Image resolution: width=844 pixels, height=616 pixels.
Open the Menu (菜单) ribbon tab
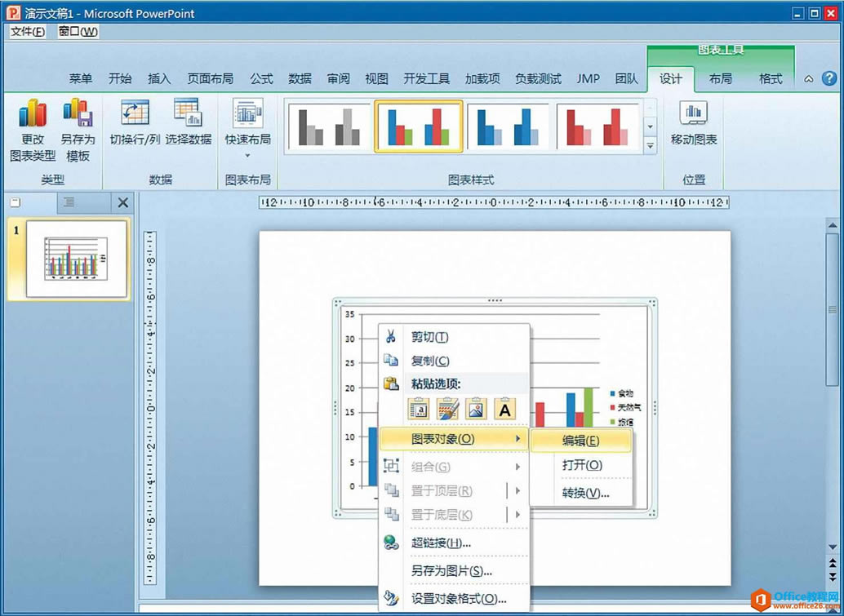coord(81,78)
